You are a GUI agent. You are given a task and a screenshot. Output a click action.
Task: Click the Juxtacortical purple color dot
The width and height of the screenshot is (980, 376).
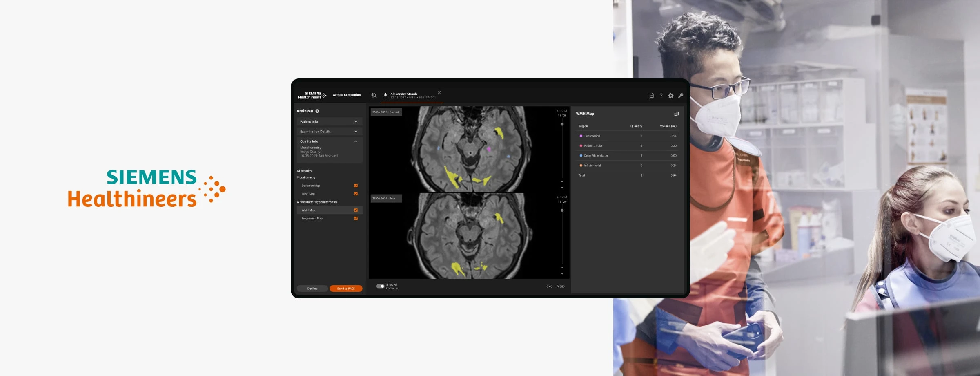click(x=581, y=136)
